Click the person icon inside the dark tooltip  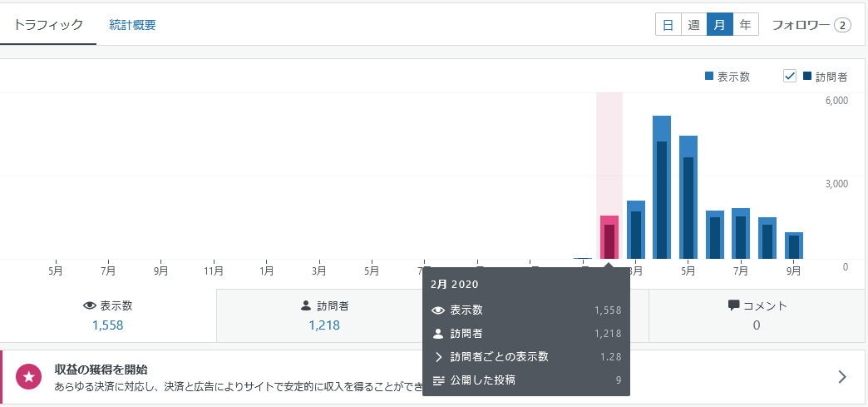pos(438,334)
